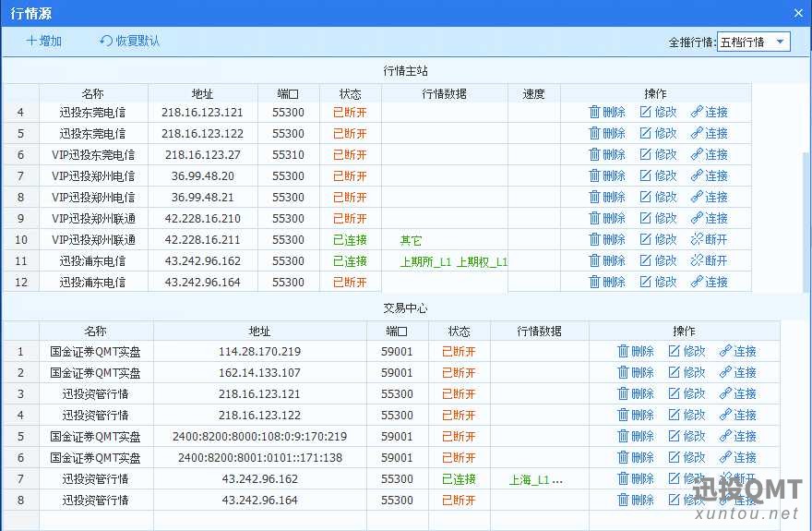Disconnect 行情主站 row 11 迅投浦东电信
The width and height of the screenshot is (812, 531).
(709, 260)
